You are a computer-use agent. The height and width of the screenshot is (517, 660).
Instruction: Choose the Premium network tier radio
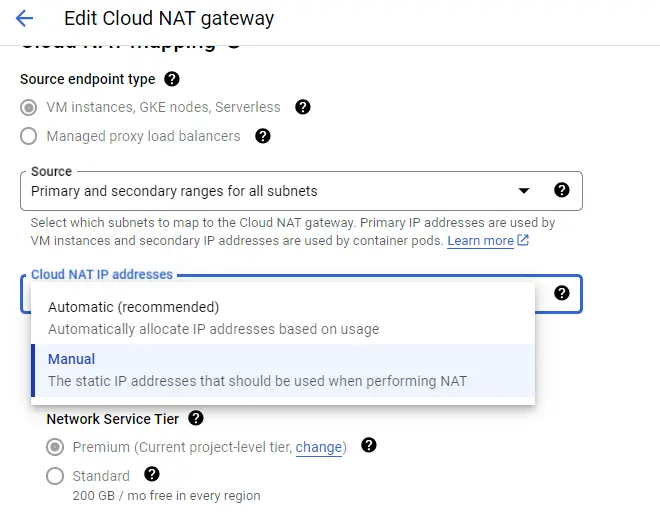pyautogui.click(x=55, y=447)
